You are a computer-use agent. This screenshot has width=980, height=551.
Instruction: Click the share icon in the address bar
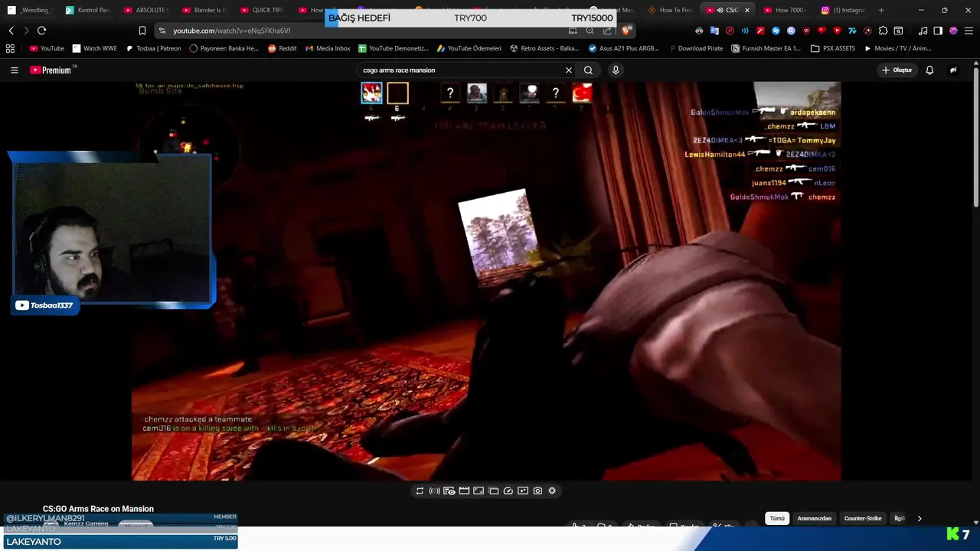pyautogui.click(x=607, y=31)
